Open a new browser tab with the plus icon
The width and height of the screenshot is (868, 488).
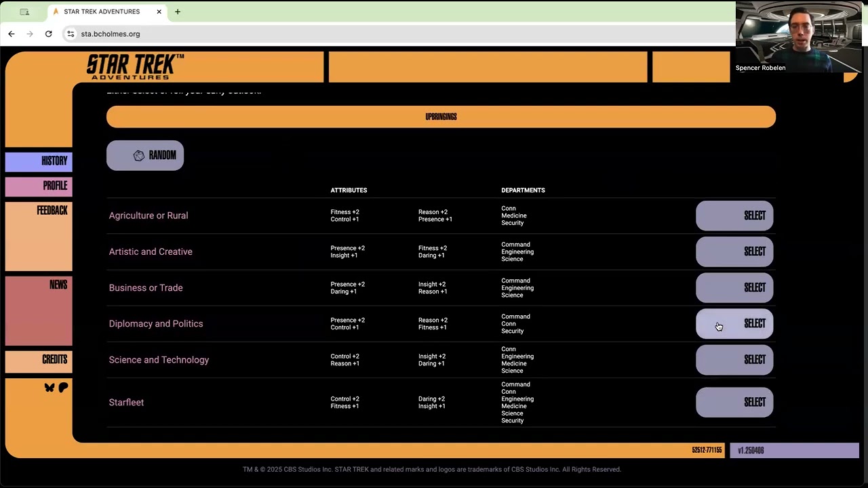tap(178, 12)
